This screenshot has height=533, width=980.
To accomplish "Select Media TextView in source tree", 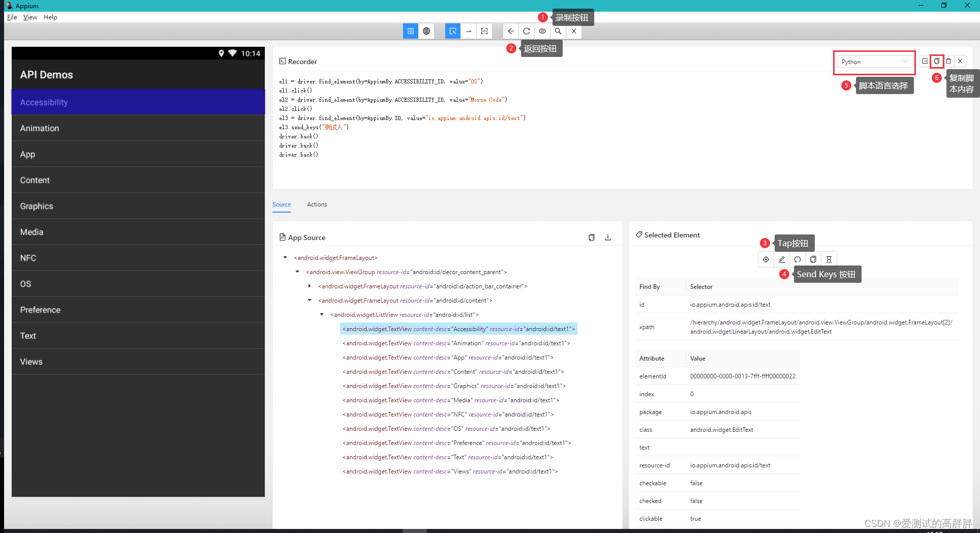I will pyautogui.click(x=451, y=400).
